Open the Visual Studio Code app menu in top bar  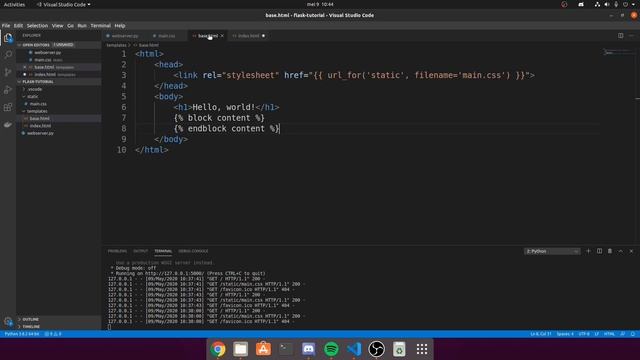pos(63,4)
